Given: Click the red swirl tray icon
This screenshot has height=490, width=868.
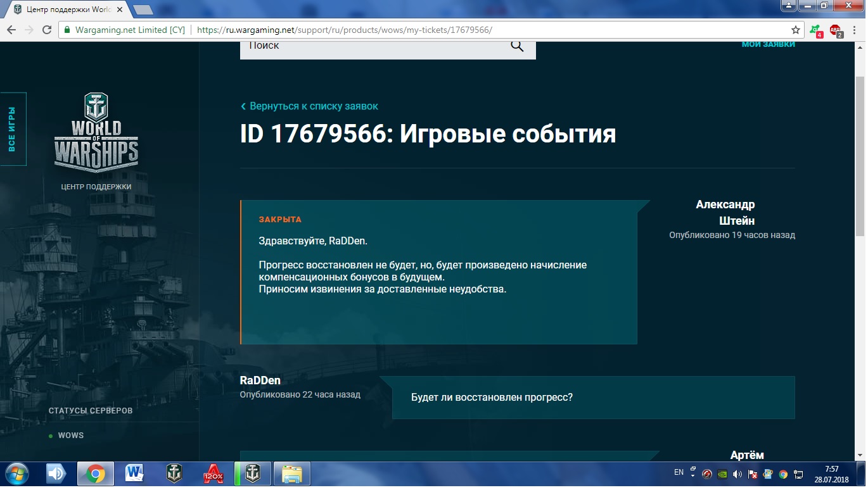Looking at the screenshot, I should (x=708, y=474).
